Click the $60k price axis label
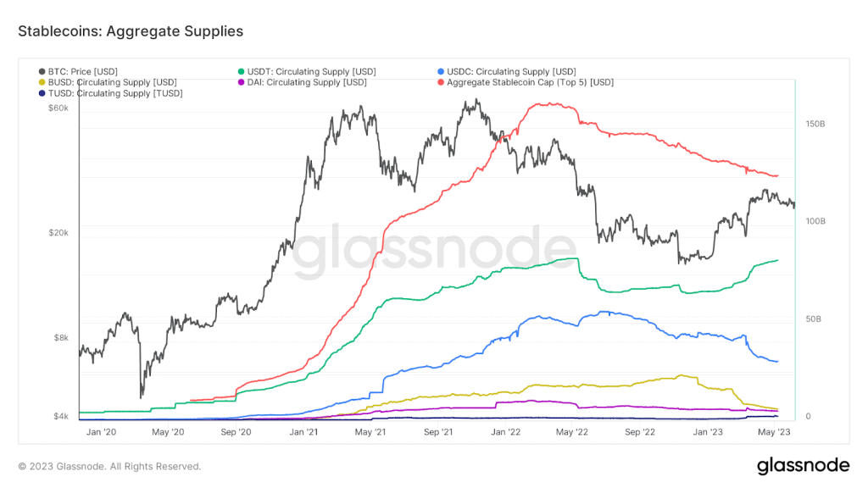This screenshot has width=868, height=488. click(x=59, y=108)
